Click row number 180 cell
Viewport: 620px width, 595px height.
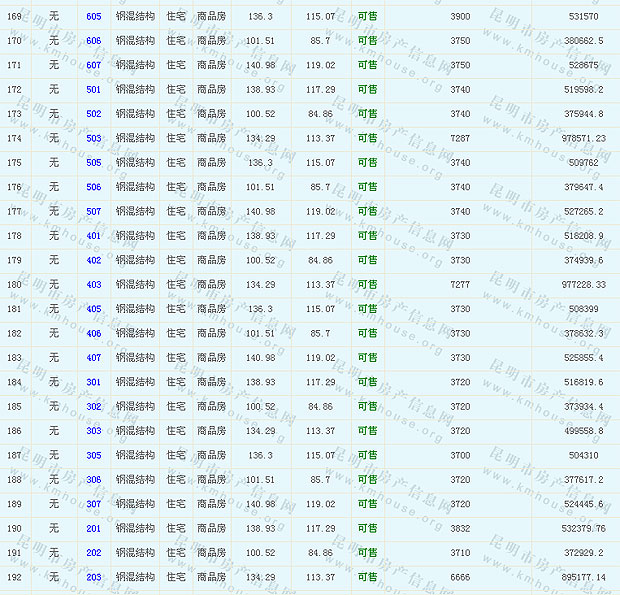coord(14,284)
